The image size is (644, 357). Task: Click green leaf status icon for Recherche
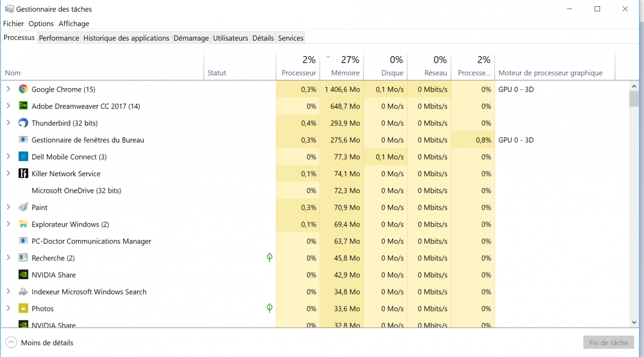click(269, 258)
